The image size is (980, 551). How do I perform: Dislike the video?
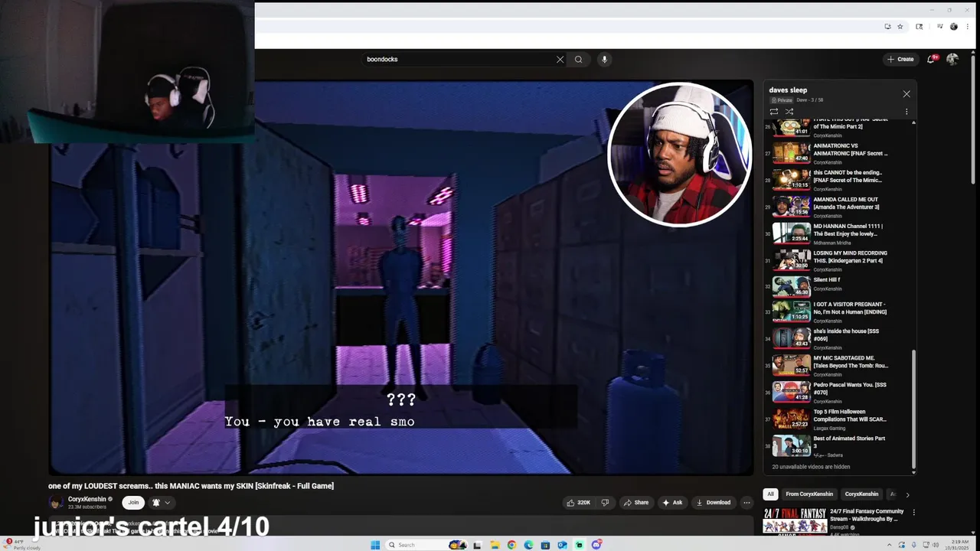605,503
